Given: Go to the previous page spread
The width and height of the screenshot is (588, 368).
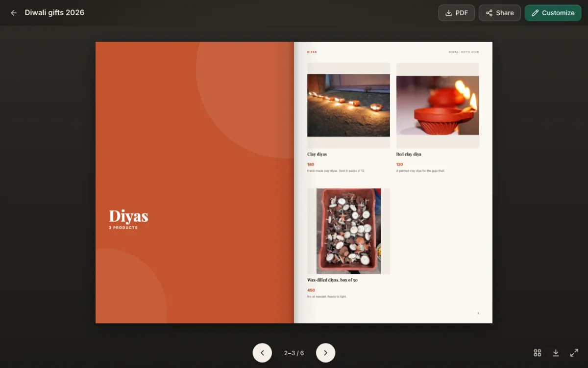Looking at the screenshot, I should (262, 353).
